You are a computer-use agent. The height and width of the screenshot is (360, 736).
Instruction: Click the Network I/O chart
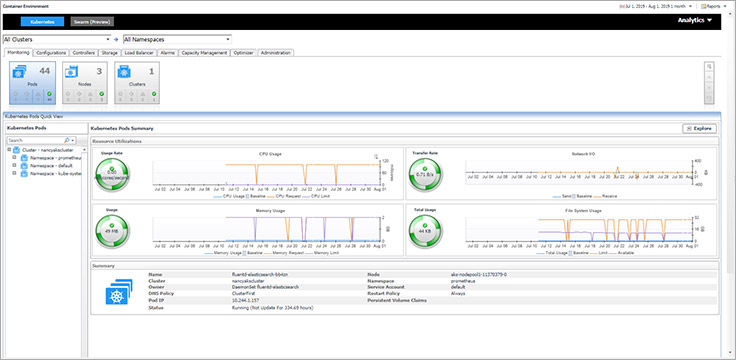pyautogui.click(x=580, y=174)
